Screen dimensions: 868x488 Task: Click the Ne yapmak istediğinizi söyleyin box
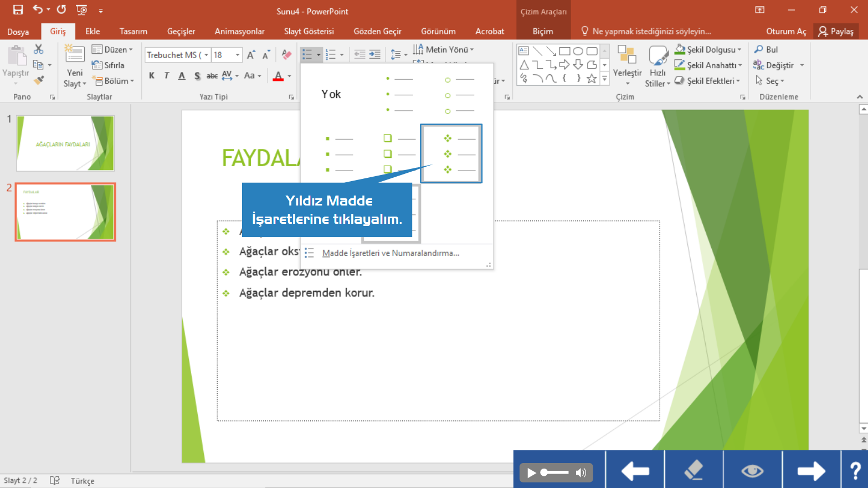pyautogui.click(x=646, y=32)
